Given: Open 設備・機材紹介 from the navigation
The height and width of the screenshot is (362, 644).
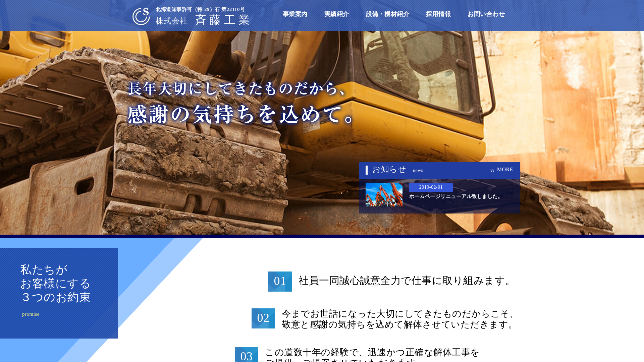Looking at the screenshot, I should click(x=387, y=14).
